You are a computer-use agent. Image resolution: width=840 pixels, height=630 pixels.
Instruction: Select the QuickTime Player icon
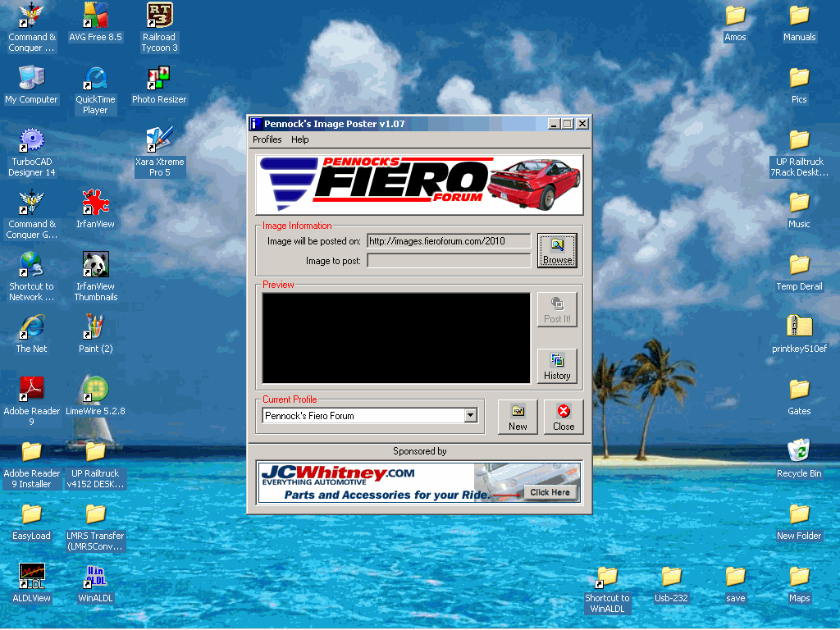click(95, 90)
